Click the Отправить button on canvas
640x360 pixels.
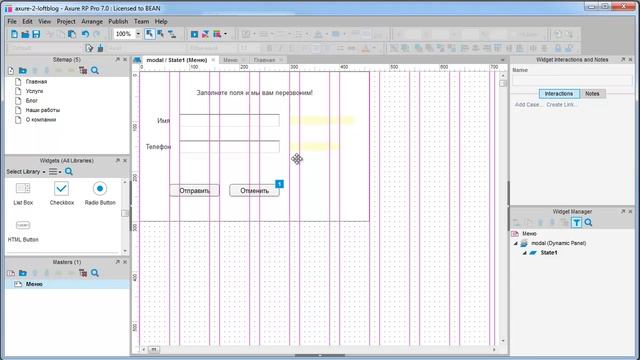(x=194, y=191)
